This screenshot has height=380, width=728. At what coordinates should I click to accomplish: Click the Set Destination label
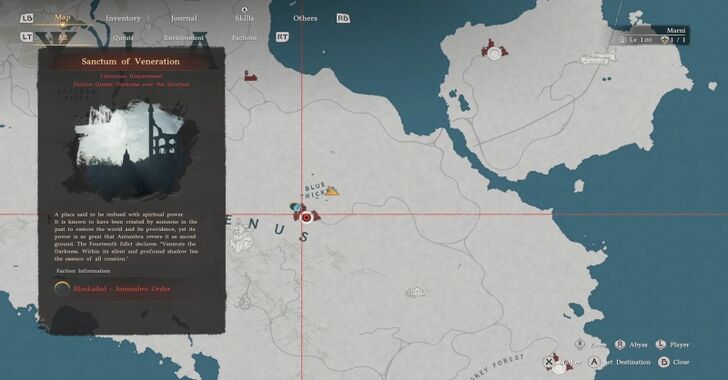point(628,362)
